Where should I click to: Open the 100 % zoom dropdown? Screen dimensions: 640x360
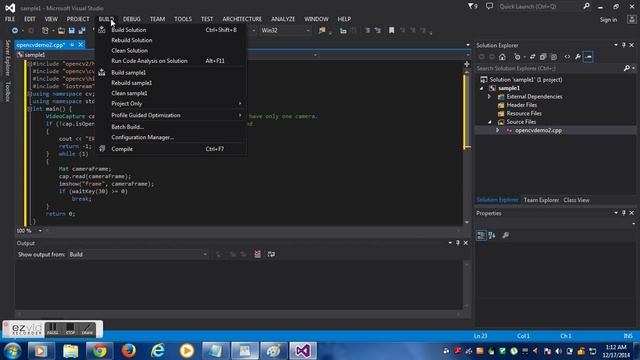coord(40,231)
